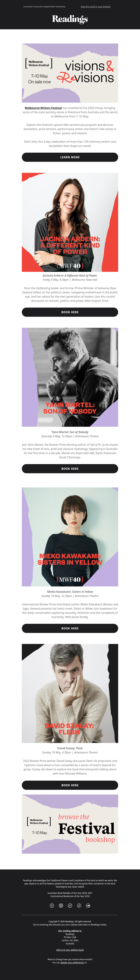Click "View this email in your browser"

[96, 6]
